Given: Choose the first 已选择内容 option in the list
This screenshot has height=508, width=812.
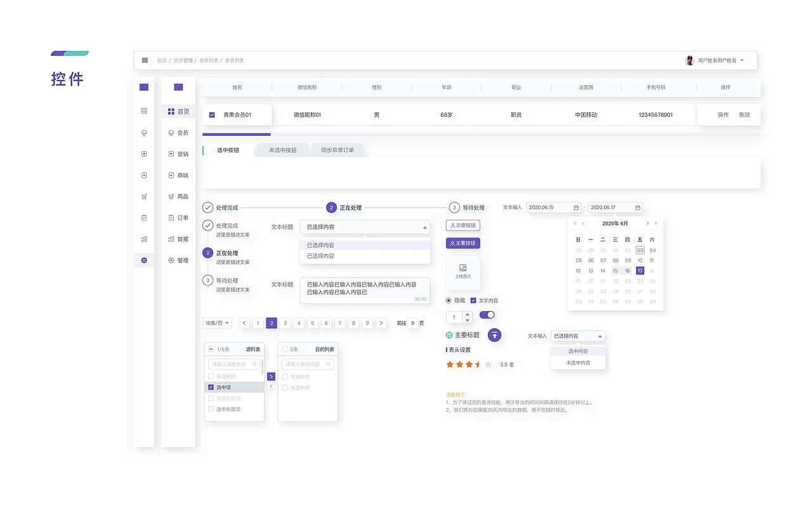Looking at the screenshot, I should [365, 245].
